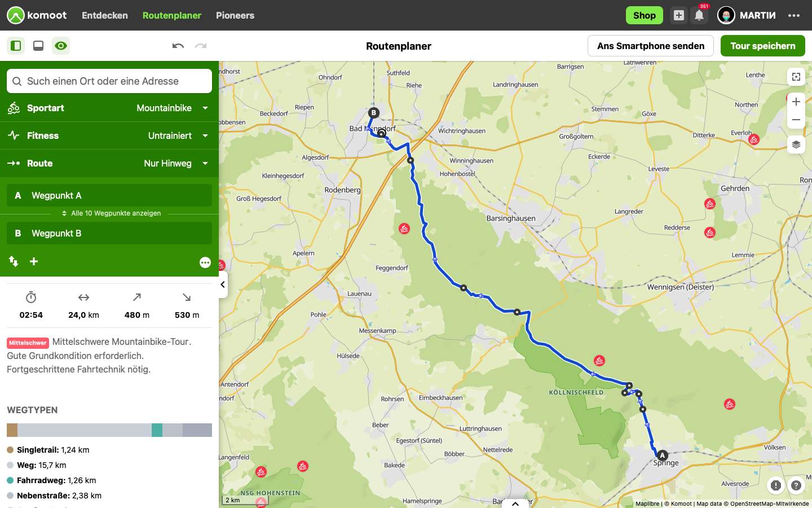
Task: Click the komoot logo
Action: click(x=37, y=15)
